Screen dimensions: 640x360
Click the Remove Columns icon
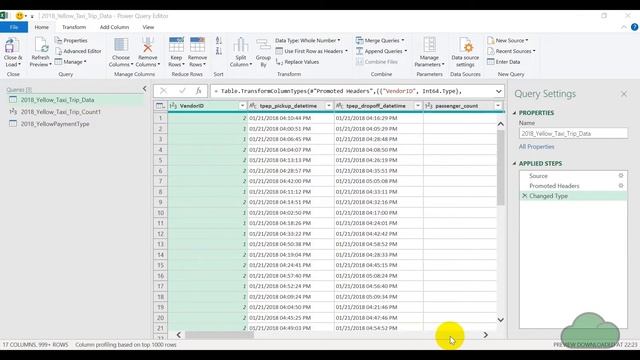pyautogui.click(x=147, y=45)
